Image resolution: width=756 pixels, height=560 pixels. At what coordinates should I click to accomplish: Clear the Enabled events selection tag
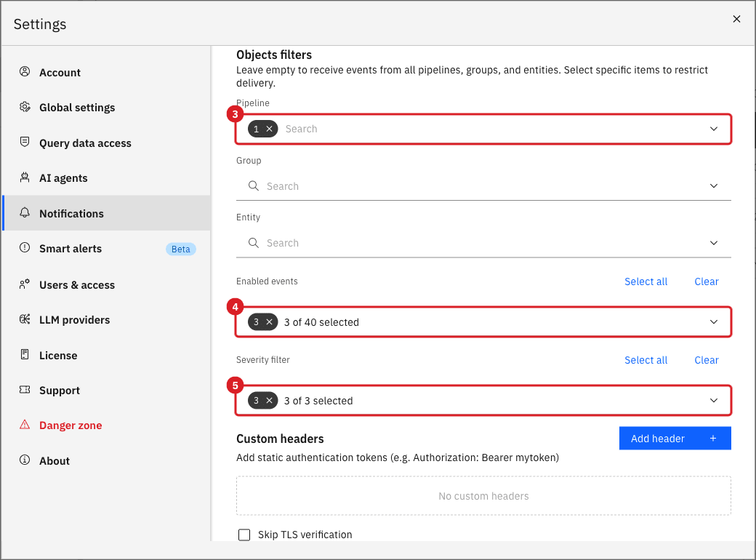pos(270,321)
